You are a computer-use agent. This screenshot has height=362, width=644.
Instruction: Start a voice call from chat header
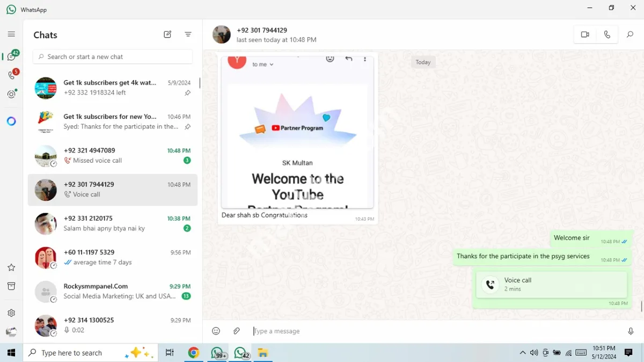(x=607, y=34)
